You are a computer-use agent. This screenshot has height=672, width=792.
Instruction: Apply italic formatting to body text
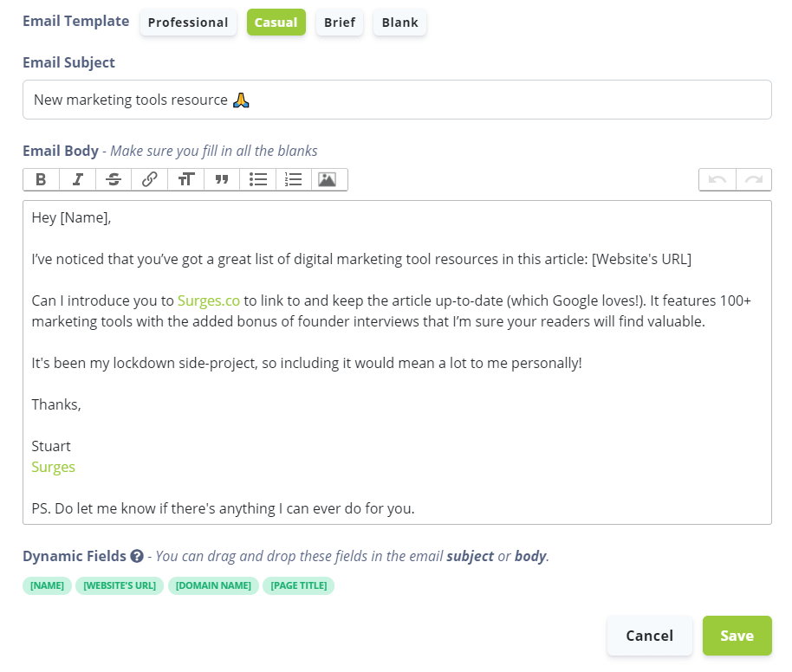(77, 179)
